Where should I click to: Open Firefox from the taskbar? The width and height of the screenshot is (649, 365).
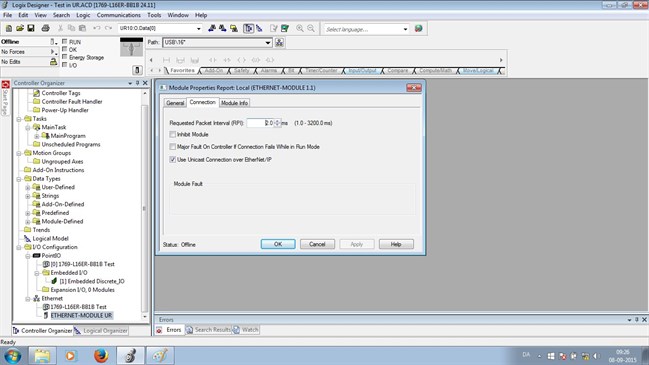[x=101, y=355]
